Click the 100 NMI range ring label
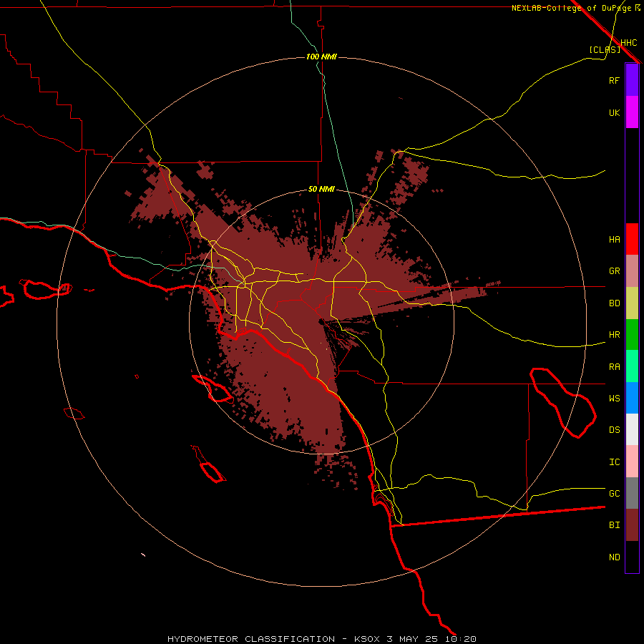The width and height of the screenshot is (644, 644). 321,57
